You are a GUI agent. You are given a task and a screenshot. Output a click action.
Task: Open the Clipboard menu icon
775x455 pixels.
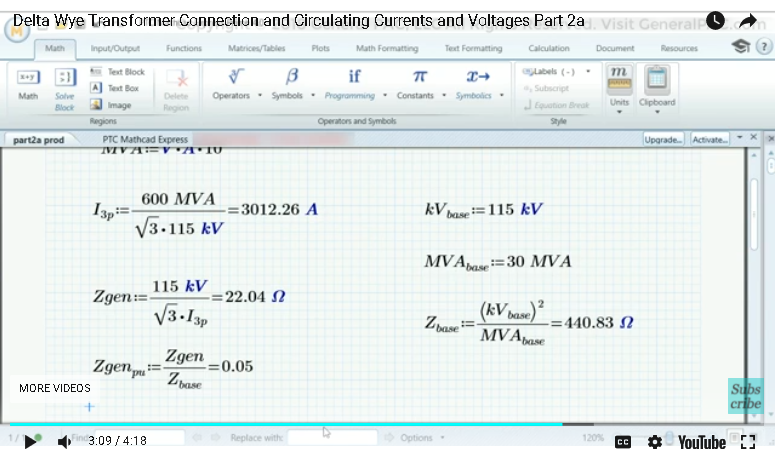[x=657, y=79]
